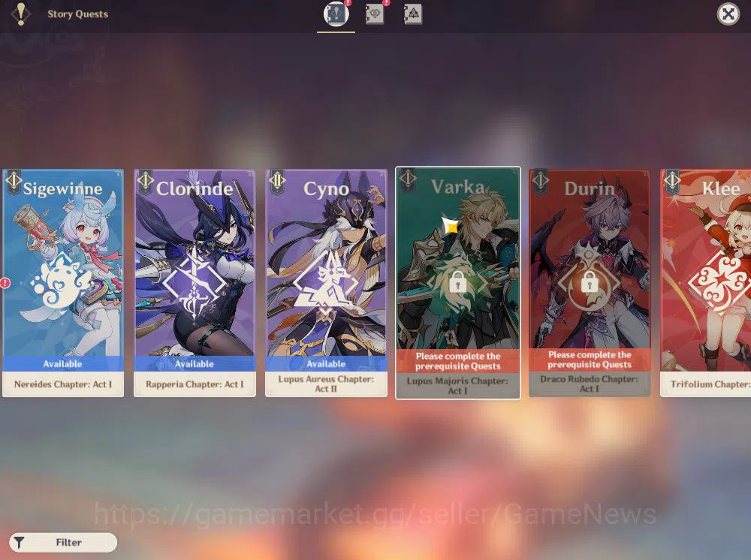
Task: Click the Act I badge on Clorinde's card
Action: click(x=145, y=182)
